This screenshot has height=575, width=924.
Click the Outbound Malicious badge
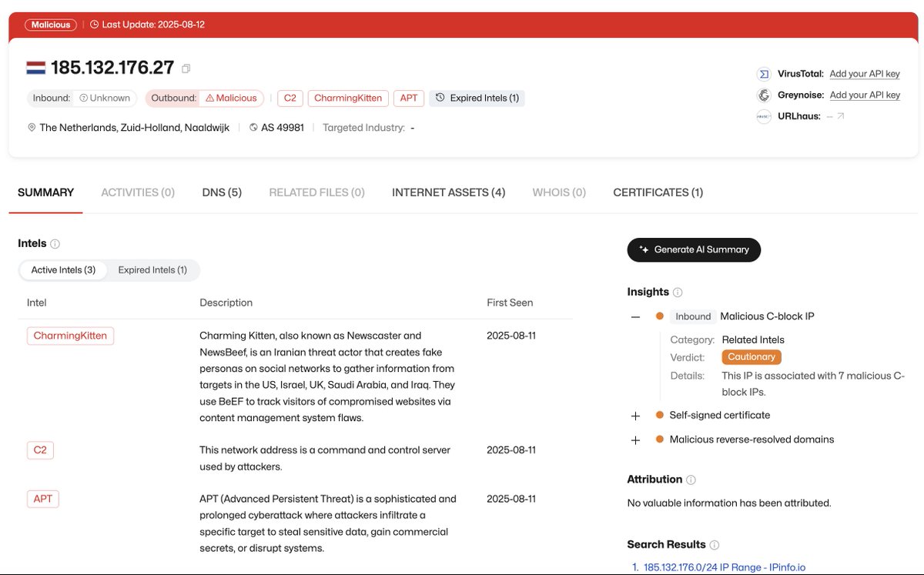tap(205, 98)
